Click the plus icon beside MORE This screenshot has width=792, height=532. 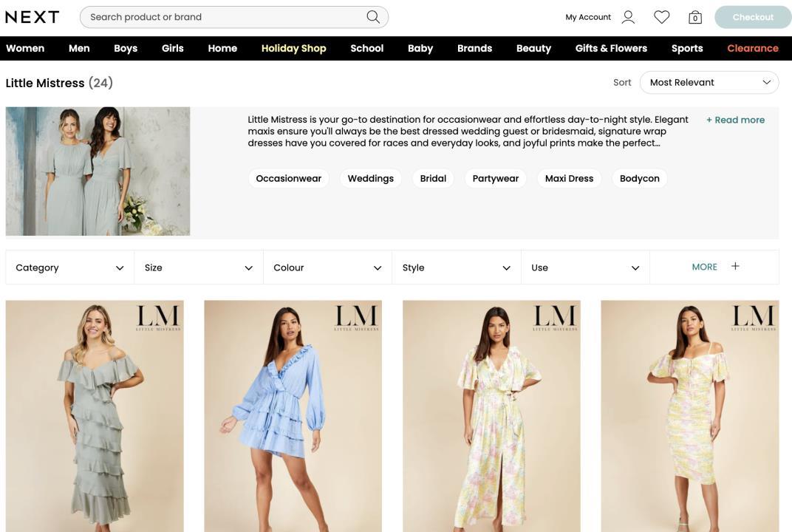point(735,266)
